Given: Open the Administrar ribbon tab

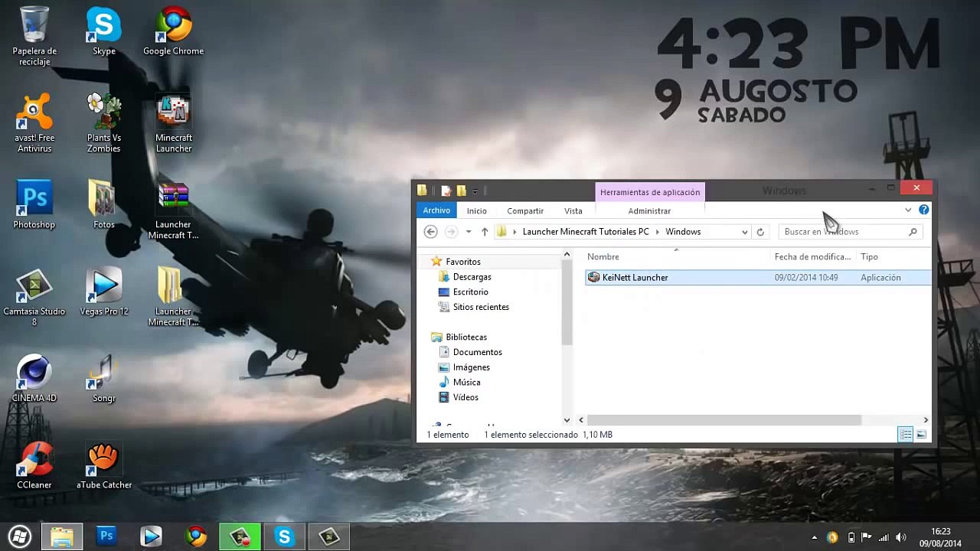Looking at the screenshot, I should [x=649, y=211].
